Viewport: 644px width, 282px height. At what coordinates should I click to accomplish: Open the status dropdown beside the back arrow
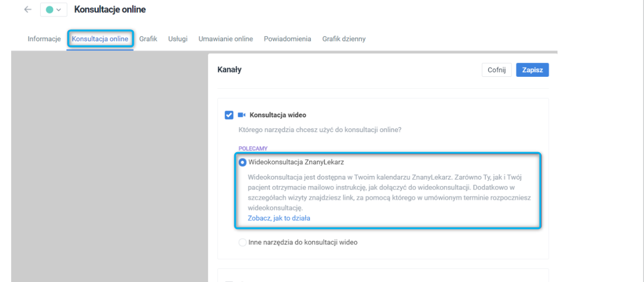click(x=58, y=9)
